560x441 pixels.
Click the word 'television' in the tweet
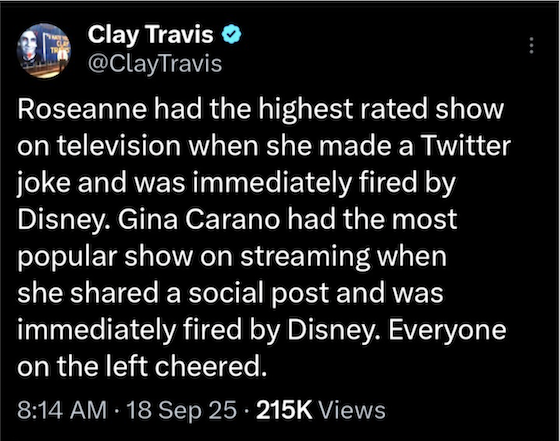118,145
